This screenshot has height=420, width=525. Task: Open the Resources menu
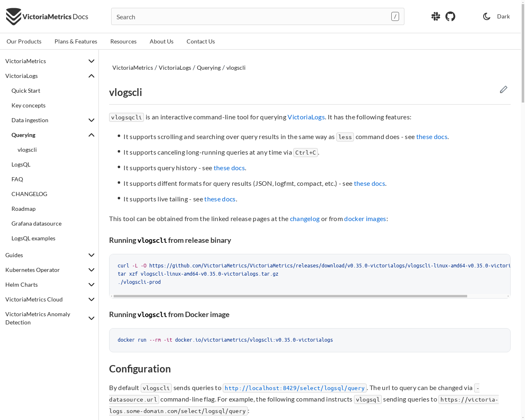(123, 41)
